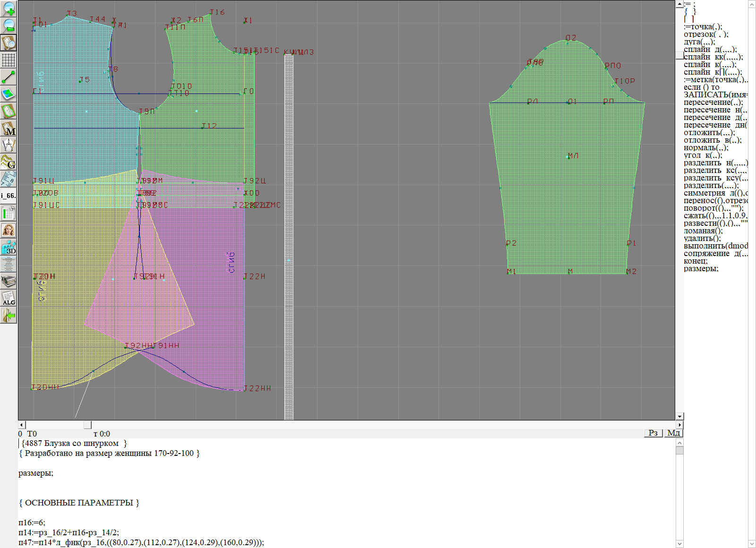The image size is (756, 548).
Task: Open the ALG algorithm document icon
Action: click(x=9, y=298)
